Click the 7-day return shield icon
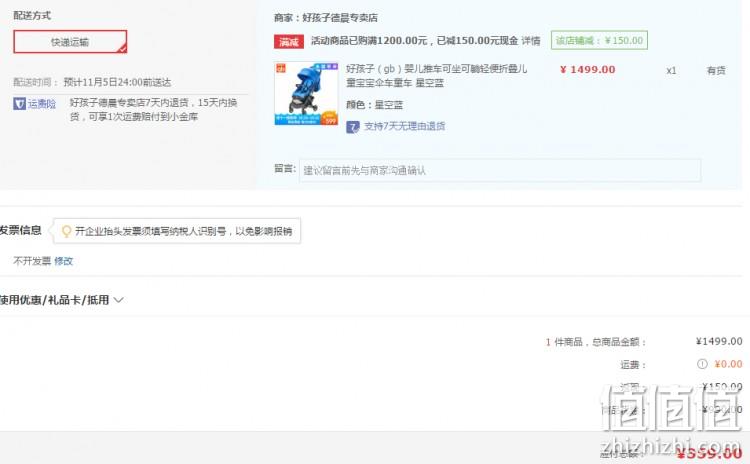The image size is (750, 464). (353, 127)
